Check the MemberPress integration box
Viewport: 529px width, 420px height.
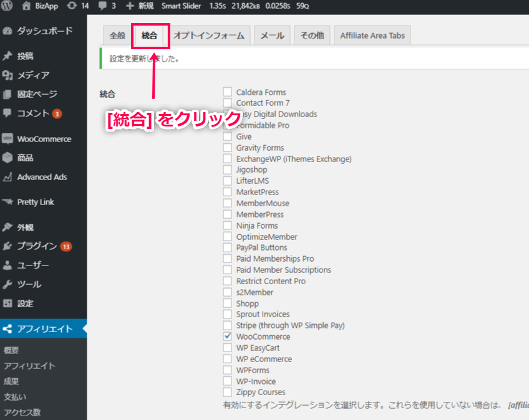tap(228, 214)
